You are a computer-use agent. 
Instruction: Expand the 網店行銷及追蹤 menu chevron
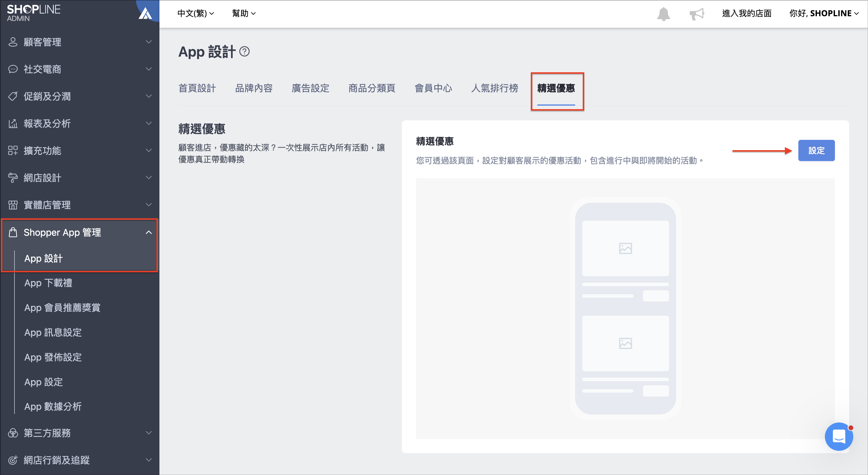149,460
